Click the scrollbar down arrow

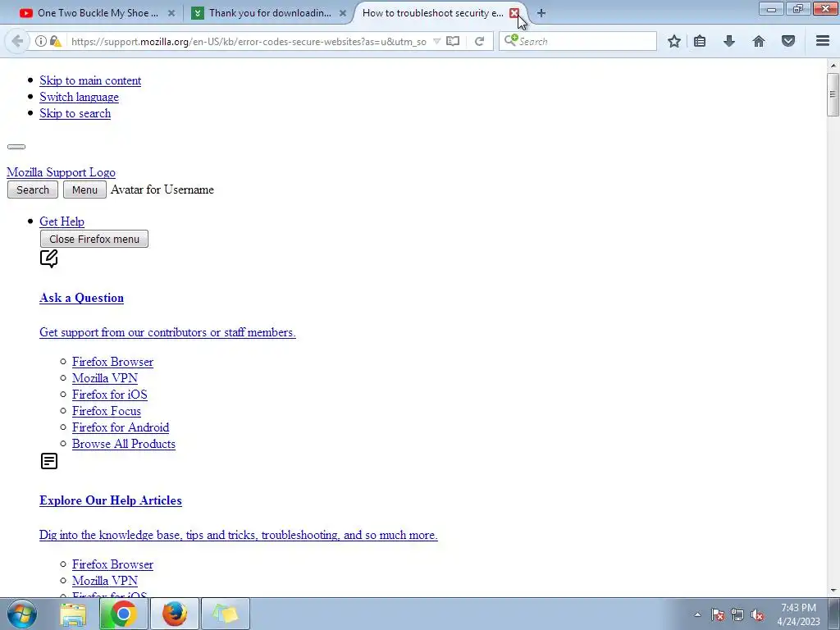[833, 591]
